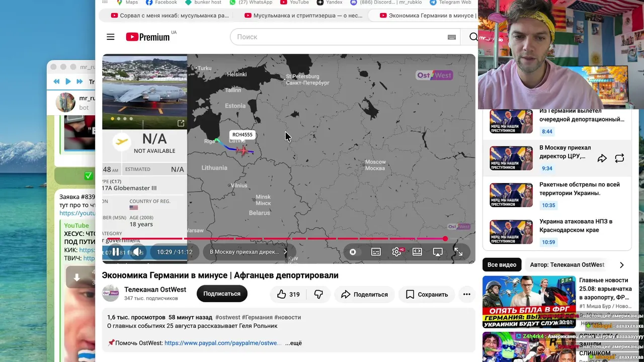The image size is (644, 362).
Task: Open the Facebook bookmark
Action: tap(161, 3)
